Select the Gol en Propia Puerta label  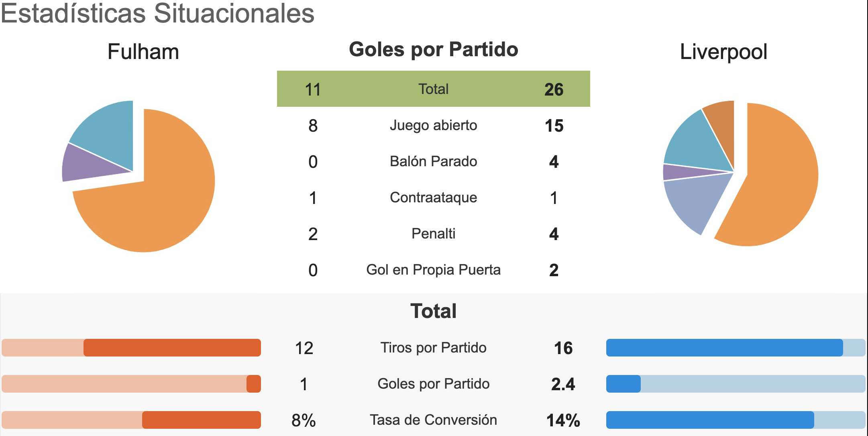click(433, 270)
